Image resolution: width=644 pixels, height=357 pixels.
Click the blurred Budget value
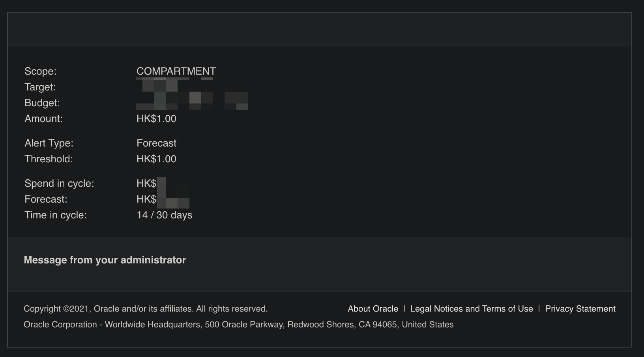[192, 101]
